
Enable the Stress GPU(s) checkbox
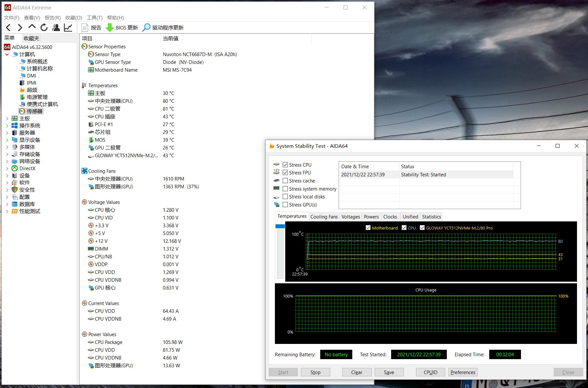pyautogui.click(x=285, y=205)
